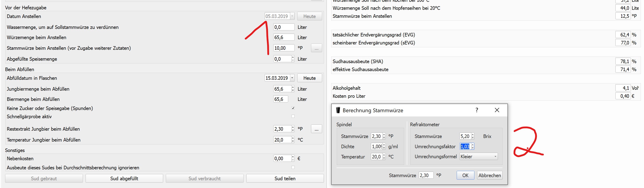Check Ausbeute dieses Sudes ignorieren checkbox
Image resolution: width=644 pixels, height=188 pixels.
[293, 168]
